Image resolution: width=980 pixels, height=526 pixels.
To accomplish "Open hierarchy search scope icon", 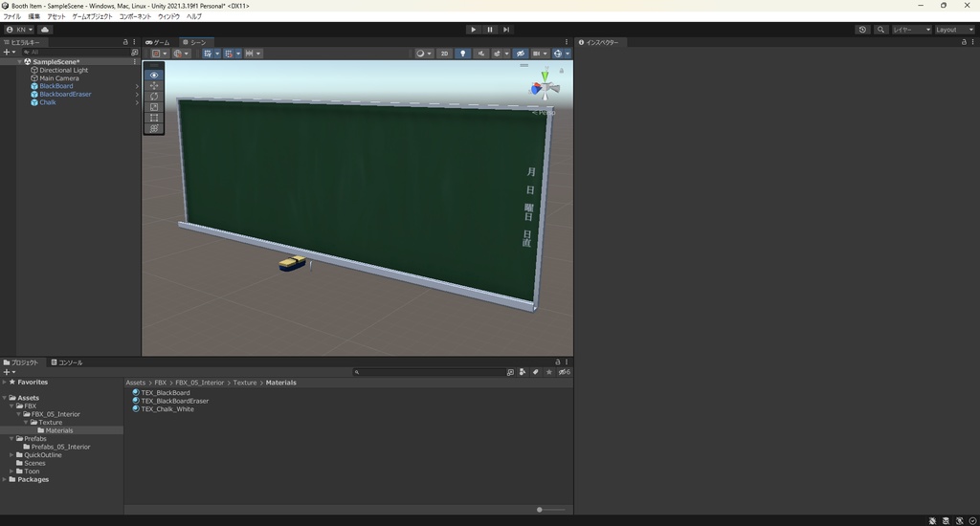I will point(134,53).
